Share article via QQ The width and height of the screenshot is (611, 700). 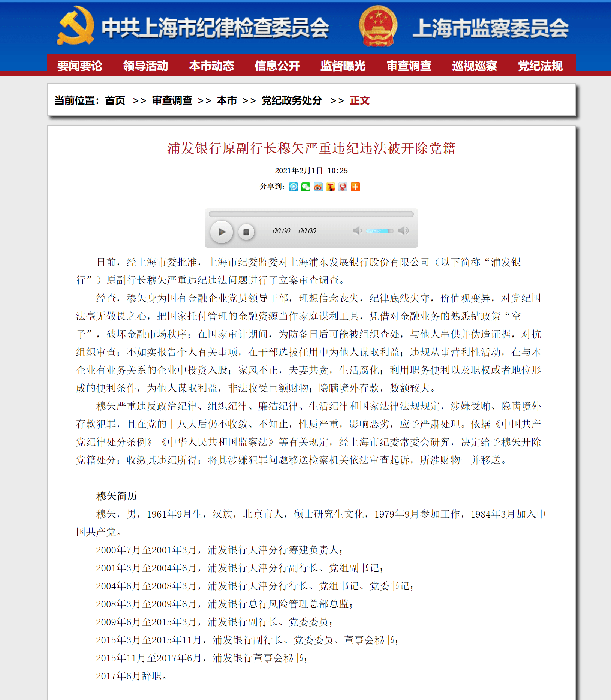[343, 187]
